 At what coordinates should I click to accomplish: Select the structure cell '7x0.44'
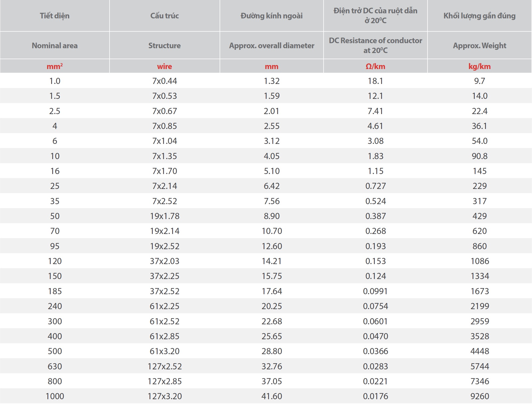[164, 81]
